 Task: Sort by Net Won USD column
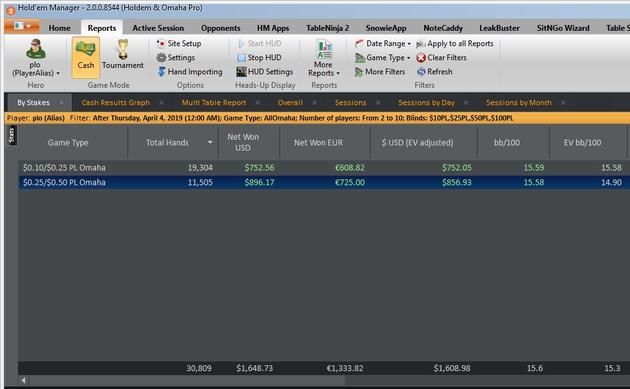click(249, 143)
